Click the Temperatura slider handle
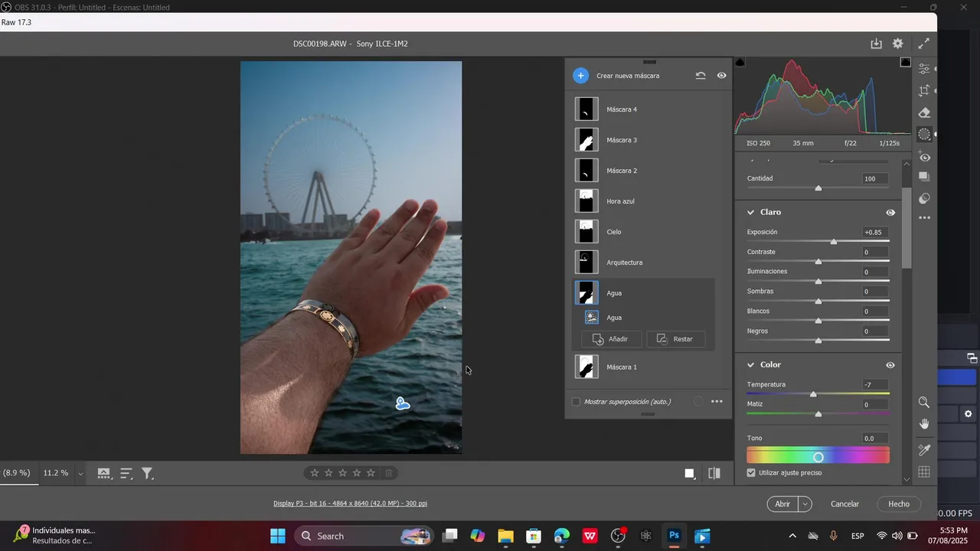This screenshot has height=551, width=980. click(813, 394)
